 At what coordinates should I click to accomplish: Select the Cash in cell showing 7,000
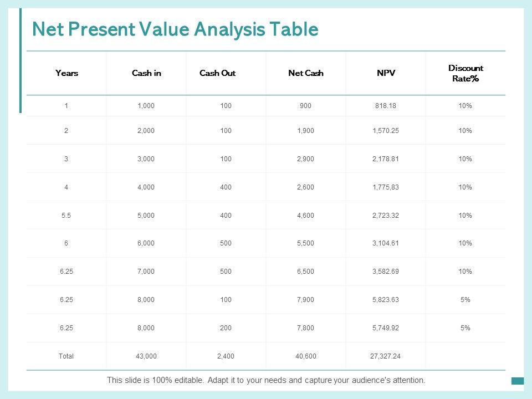[146, 272]
